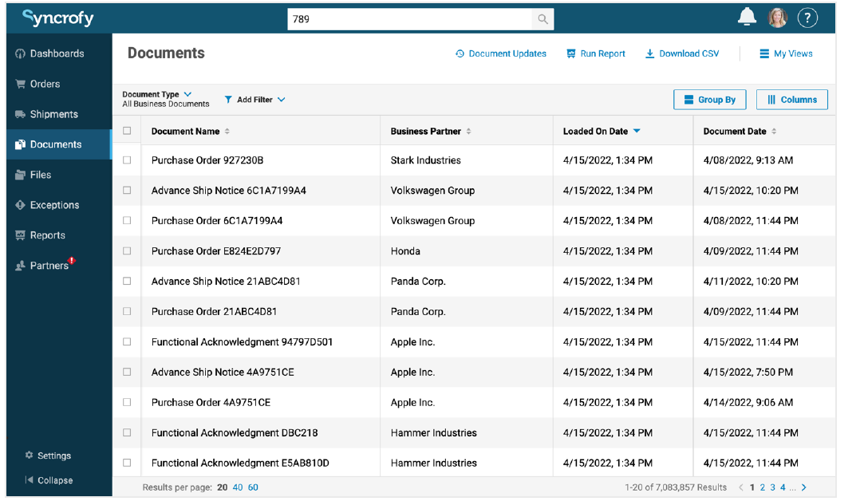The height and width of the screenshot is (501, 868).
Task: Open Functional Acknowledgment E5AB810D document
Action: pyautogui.click(x=240, y=463)
